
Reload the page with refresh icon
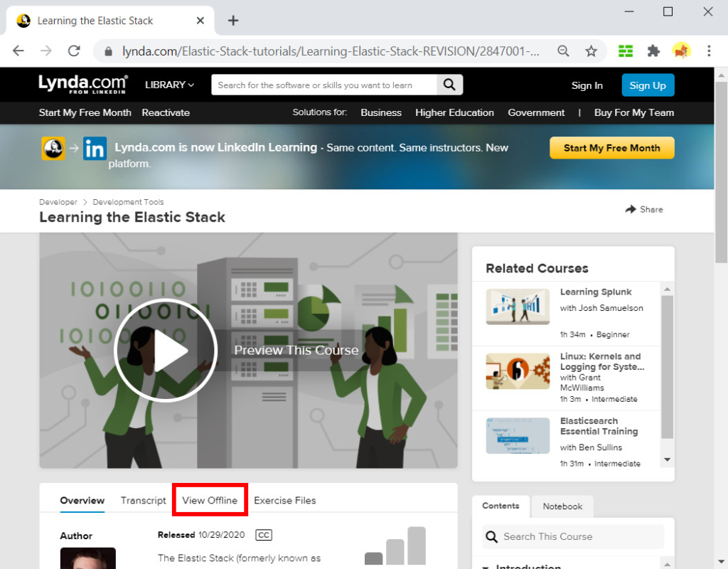click(x=74, y=50)
